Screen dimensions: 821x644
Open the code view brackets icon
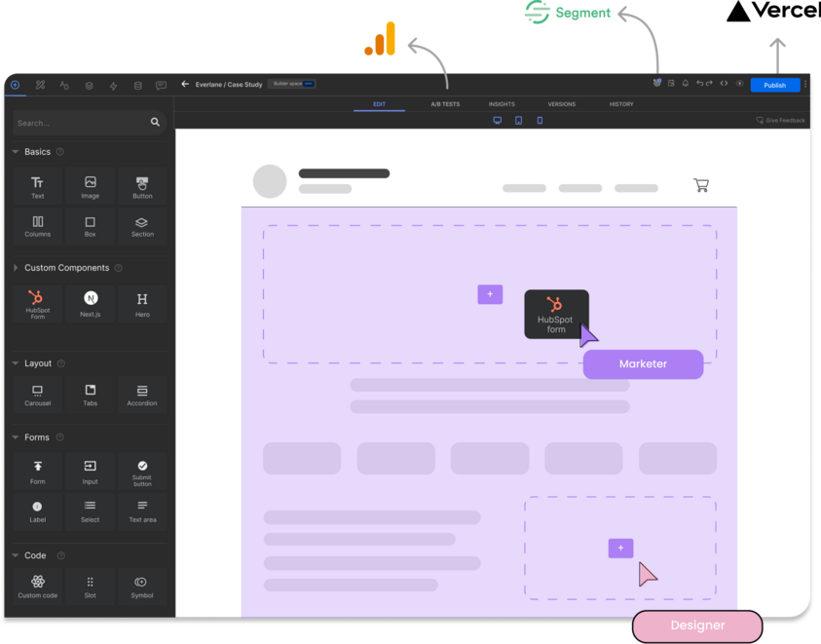click(724, 84)
